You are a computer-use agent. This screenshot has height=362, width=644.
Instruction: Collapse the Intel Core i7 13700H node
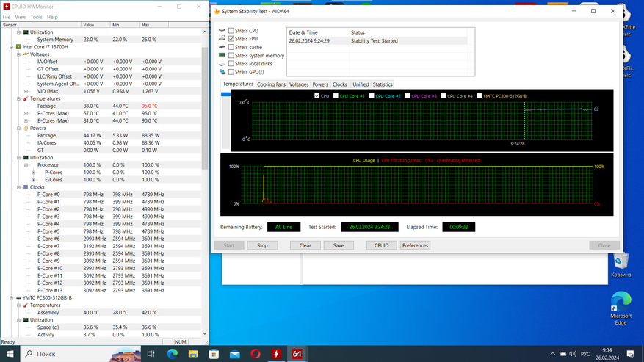[x=12, y=47]
